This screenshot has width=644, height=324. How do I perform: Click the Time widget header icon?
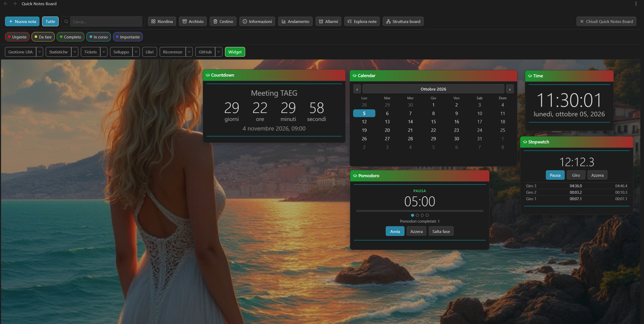click(x=530, y=76)
